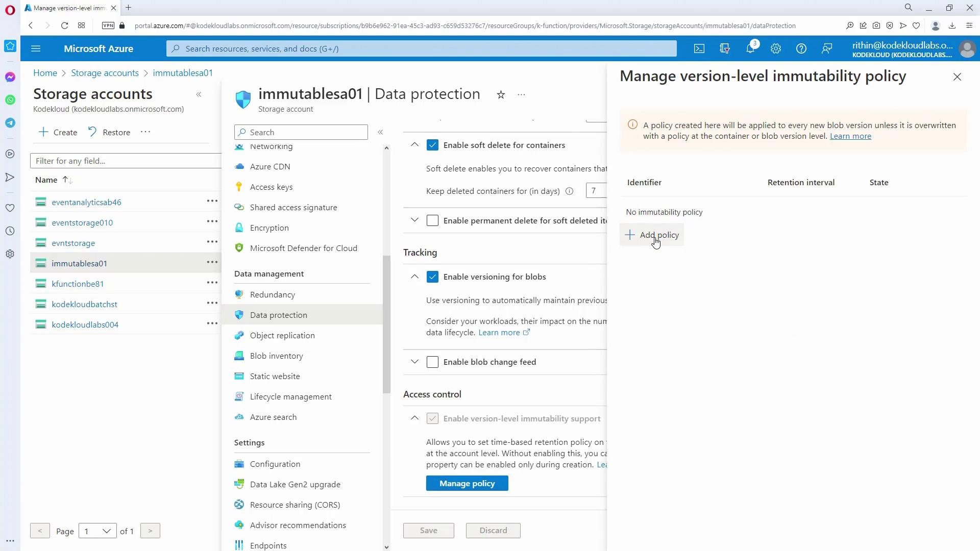Check Enable blob change feed

432,362
